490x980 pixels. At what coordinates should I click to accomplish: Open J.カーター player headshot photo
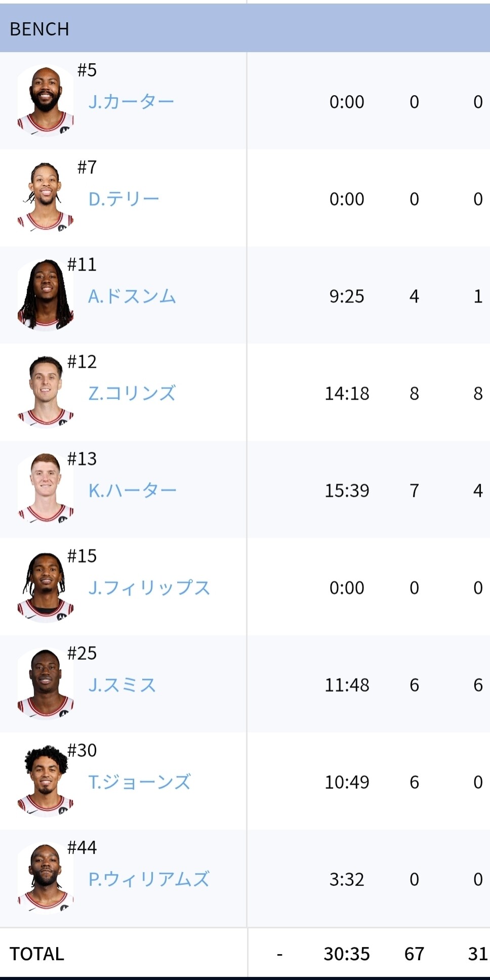click(x=46, y=101)
